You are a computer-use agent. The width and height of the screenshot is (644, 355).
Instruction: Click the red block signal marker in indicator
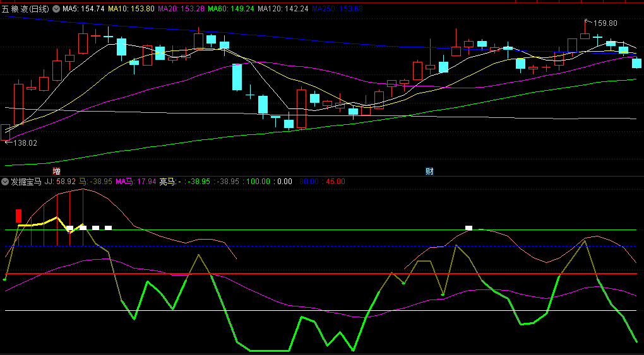18,216
